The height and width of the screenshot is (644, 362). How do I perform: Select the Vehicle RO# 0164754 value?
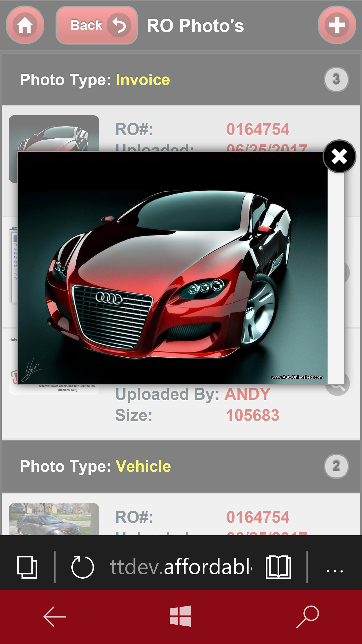pyautogui.click(x=258, y=517)
